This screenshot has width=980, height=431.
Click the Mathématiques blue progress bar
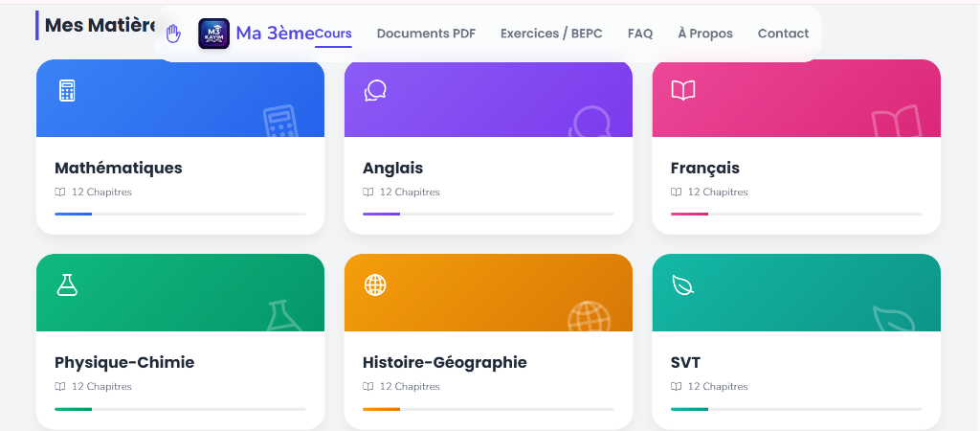pos(73,214)
